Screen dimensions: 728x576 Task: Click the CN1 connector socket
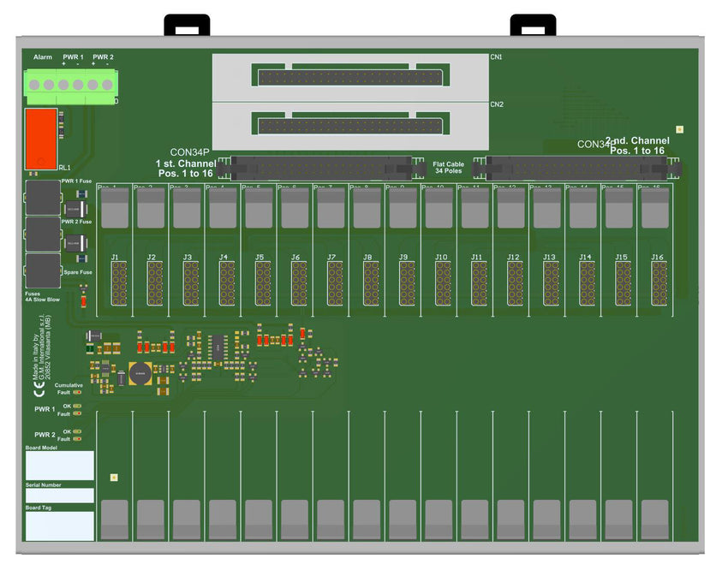click(349, 77)
